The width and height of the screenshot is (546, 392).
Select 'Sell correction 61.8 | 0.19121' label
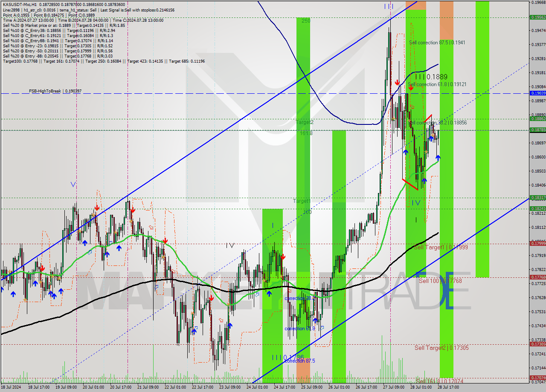(437, 84)
